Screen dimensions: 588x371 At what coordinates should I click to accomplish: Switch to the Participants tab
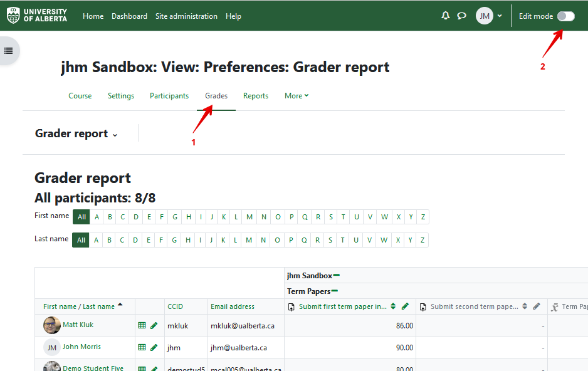169,96
